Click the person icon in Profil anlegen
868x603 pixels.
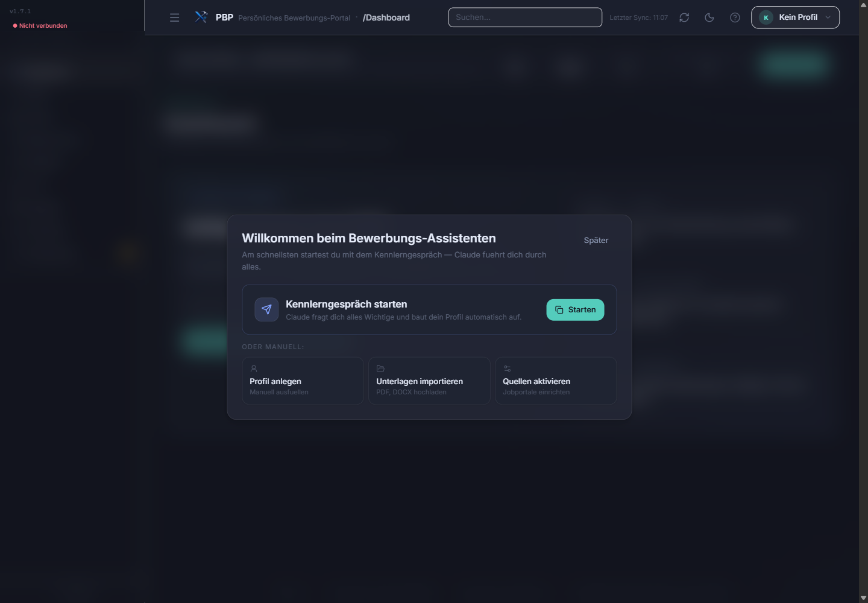point(254,368)
